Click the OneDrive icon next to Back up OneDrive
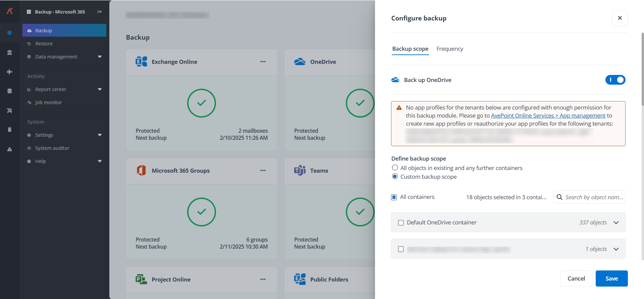 click(395, 80)
